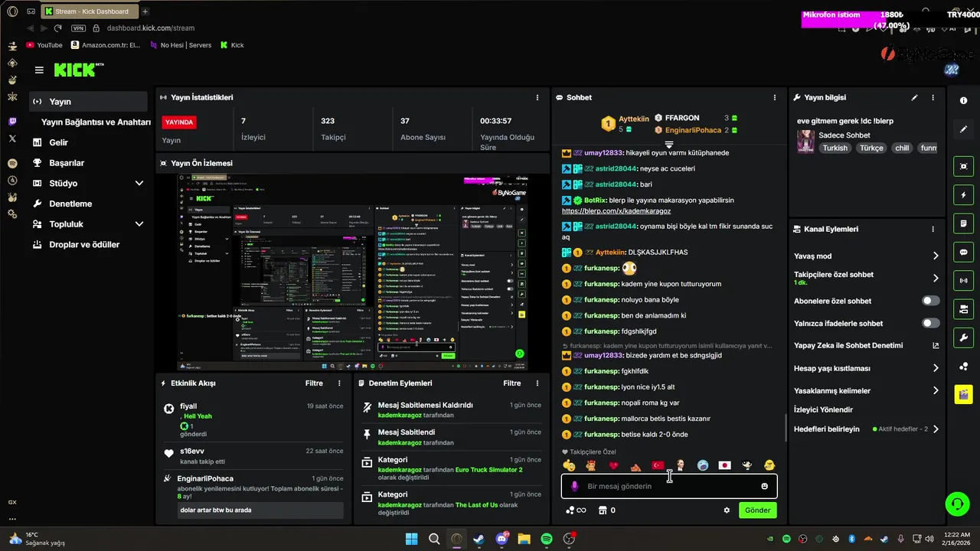The height and width of the screenshot is (551, 980).
Task: Open YouTube bookmark
Action: point(44,45)
